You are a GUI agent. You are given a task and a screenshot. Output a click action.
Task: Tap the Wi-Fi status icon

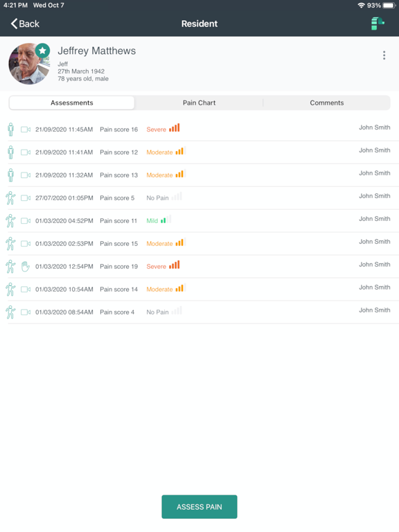click(362, 5)
